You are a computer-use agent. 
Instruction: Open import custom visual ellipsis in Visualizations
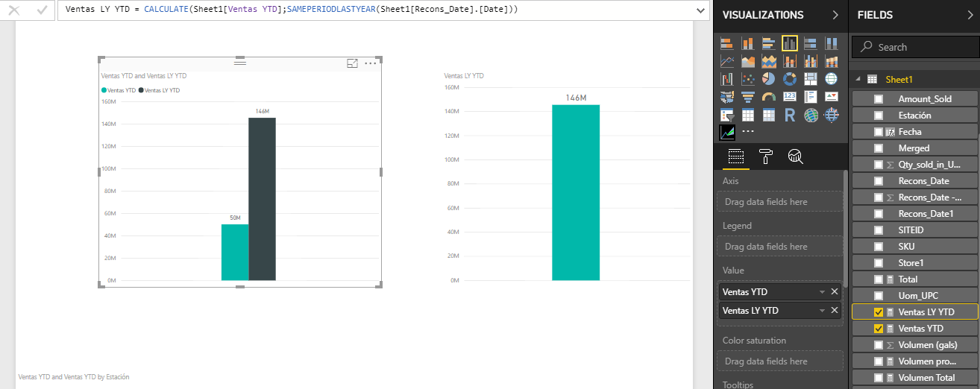(748, 131)
